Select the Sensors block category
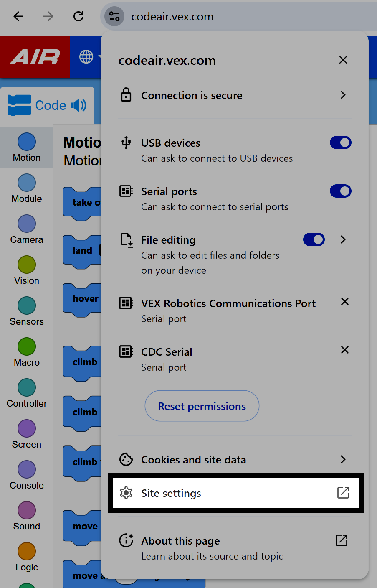377x588 pixels. click(x=26, y=311)
